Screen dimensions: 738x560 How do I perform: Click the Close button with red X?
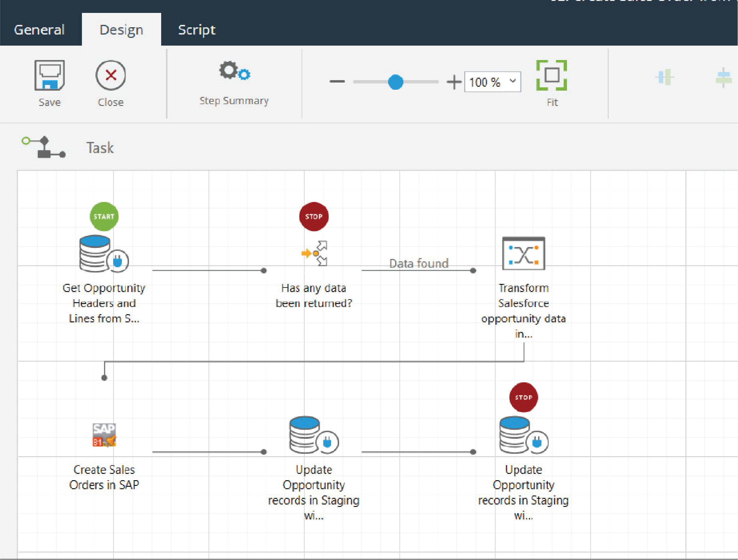click(x=111, y=75)
